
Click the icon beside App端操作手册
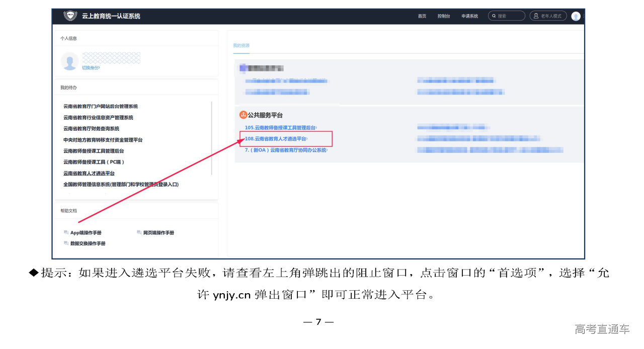point(66,233)
